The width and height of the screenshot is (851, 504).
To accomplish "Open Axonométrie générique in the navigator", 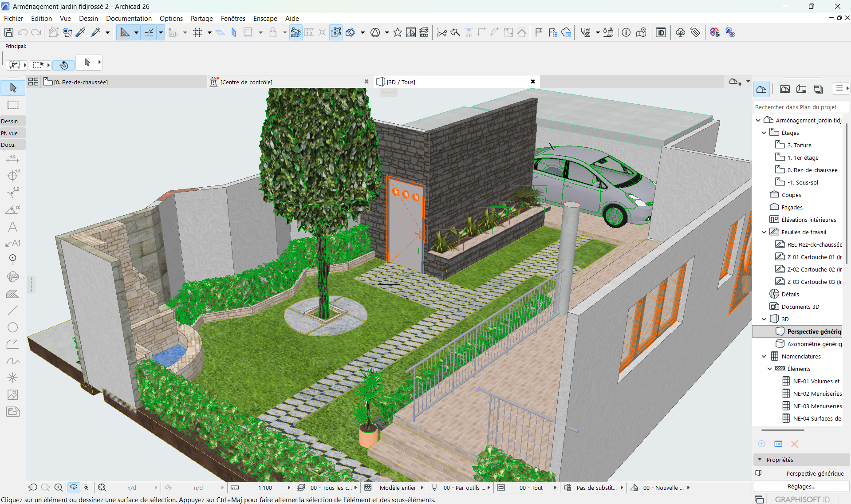I will pos(814,344).
